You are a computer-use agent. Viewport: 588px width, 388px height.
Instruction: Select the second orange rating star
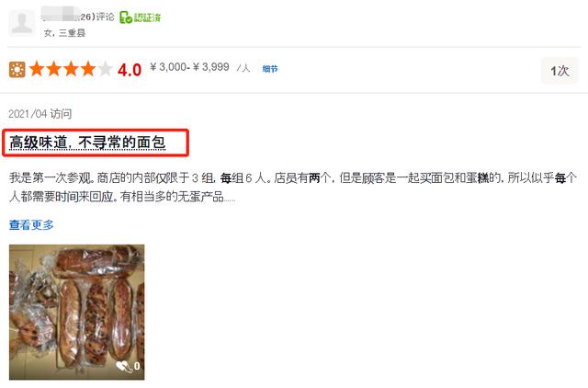coord(54,69)
